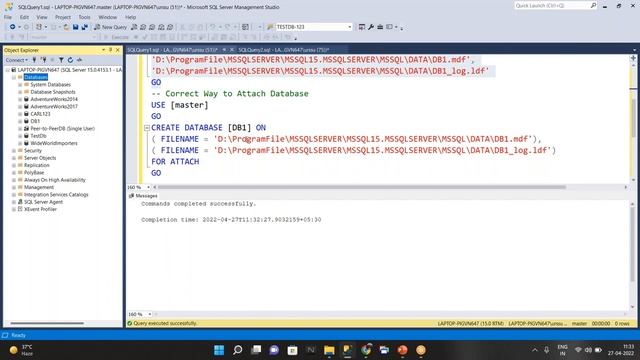Open the Window menu
Viewport: 640px width, 360px height.
point(108,17)
